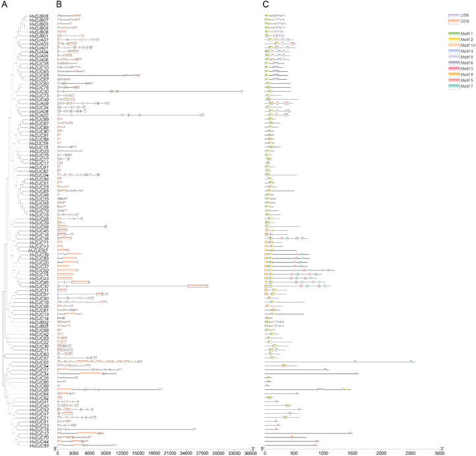Select the blue Motif 4 legend swatch
The image size is (476, 456).
454,51
